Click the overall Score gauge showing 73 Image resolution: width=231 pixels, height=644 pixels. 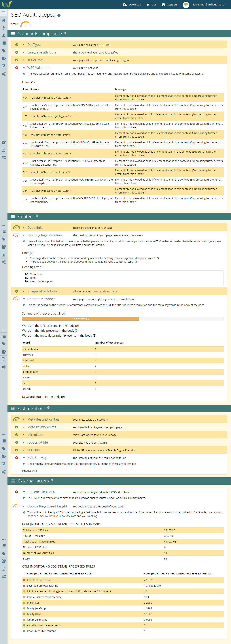(26, 24)
